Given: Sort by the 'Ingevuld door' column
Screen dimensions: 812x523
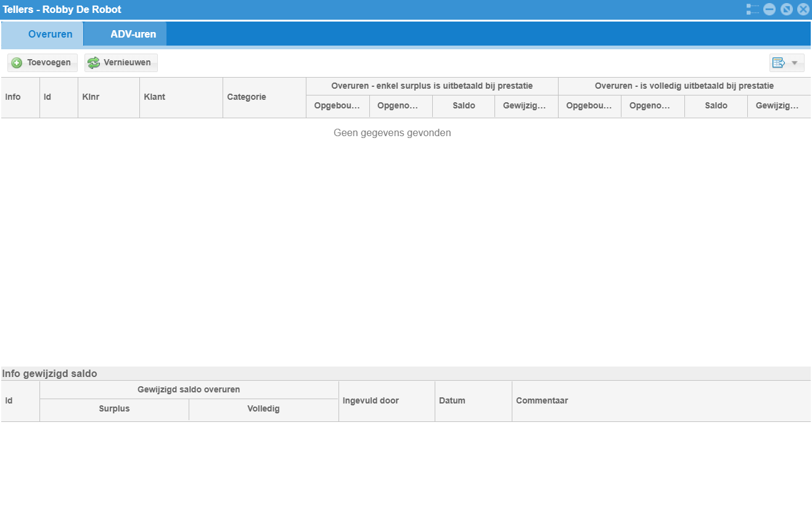Looking at the screenshot, I should 387,401.
